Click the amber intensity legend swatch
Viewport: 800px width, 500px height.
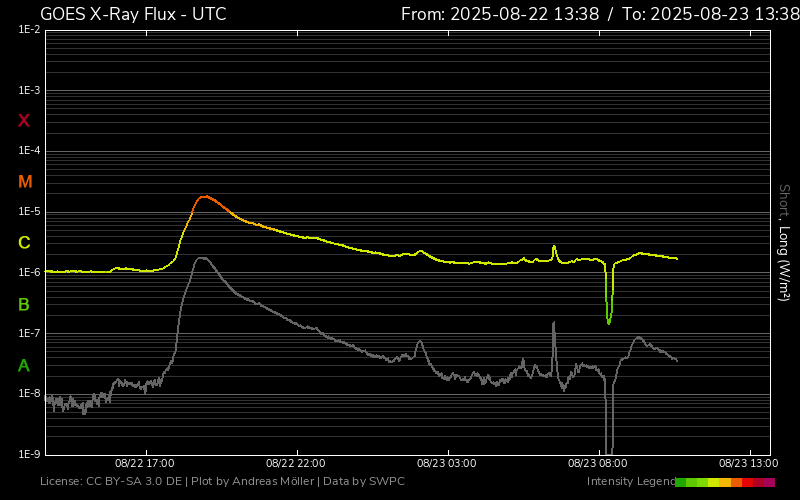725,482
